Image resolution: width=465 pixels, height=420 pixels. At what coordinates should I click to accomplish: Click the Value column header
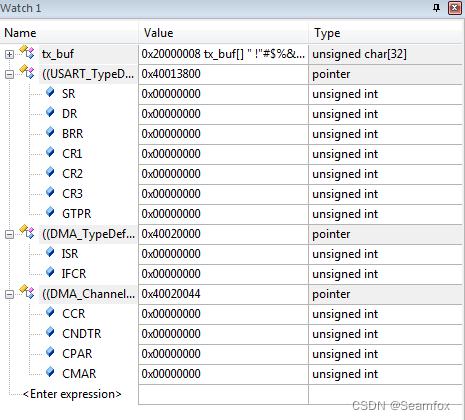pyautogui.click(x=223, y=33)
